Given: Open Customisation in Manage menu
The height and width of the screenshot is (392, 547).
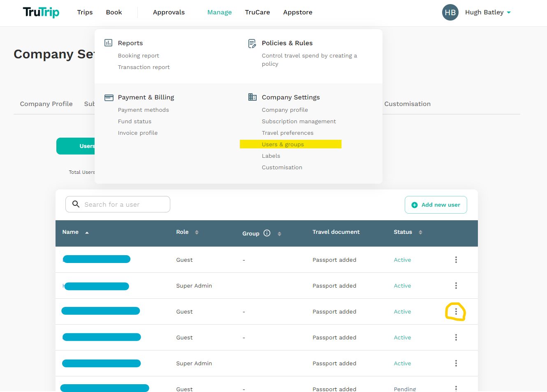Looking at the screenshot, I should 282,167.
